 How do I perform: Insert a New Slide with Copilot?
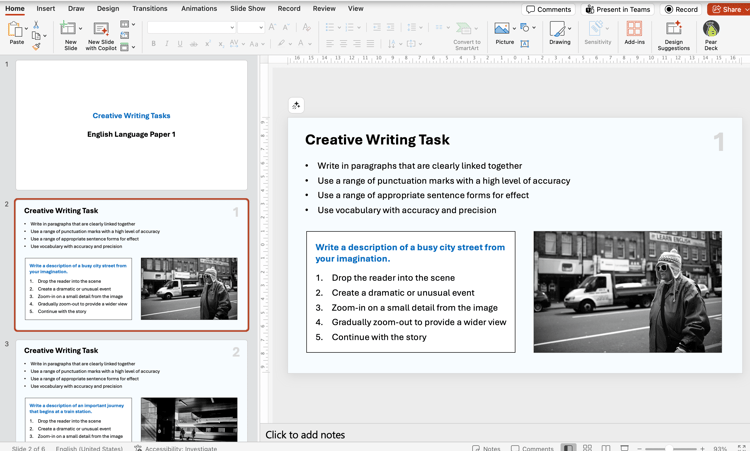tap(101, 34)
